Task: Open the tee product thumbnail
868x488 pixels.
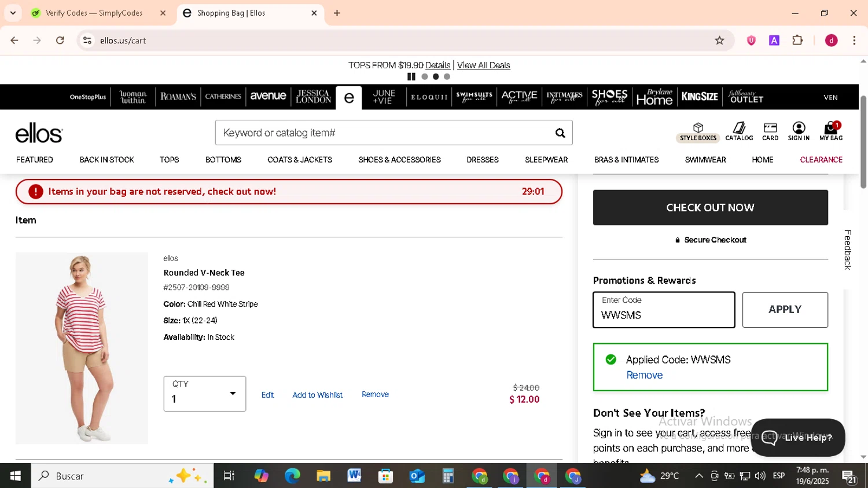Action: 82,348
